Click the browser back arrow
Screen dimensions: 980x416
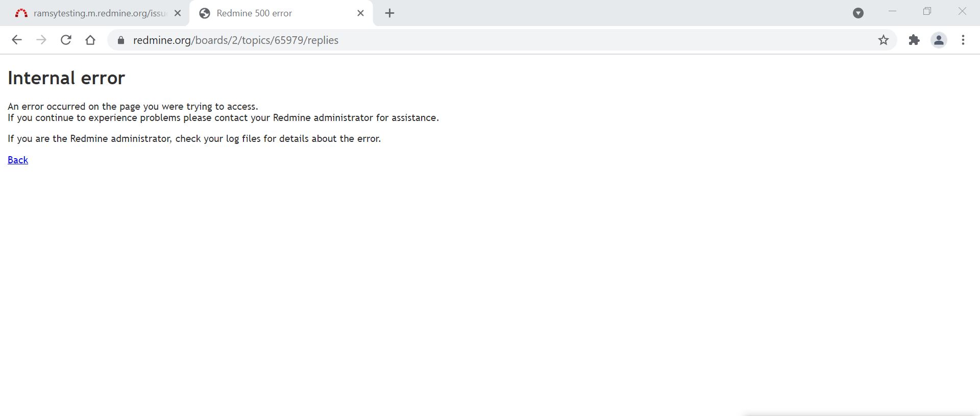[x=17, y=40]
